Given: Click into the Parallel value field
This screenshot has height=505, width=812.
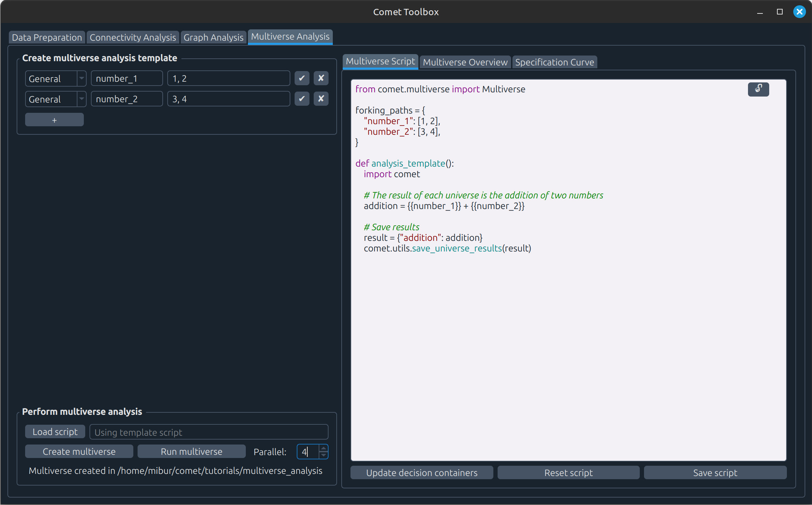Looking at the screenshot, I should (308, 452).
